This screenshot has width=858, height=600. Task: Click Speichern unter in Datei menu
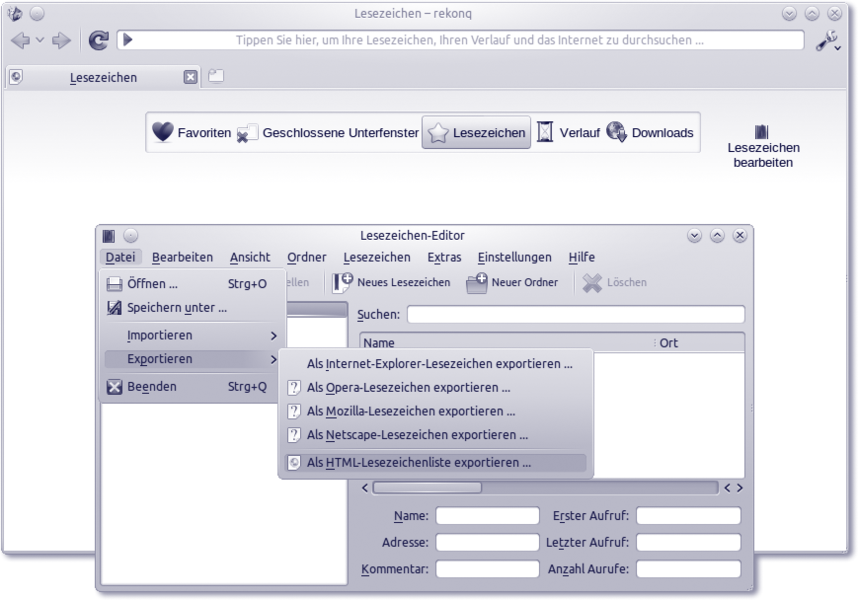(x=176, y=307)
